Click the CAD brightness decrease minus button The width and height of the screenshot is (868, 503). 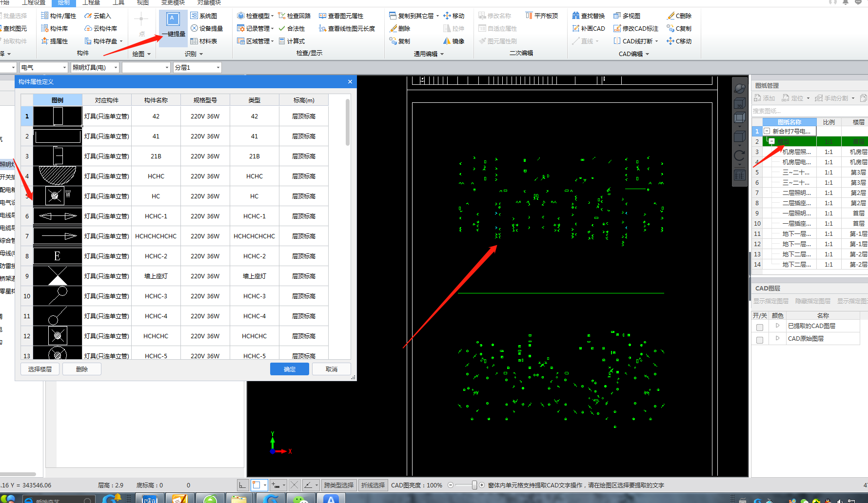[451, 485]
